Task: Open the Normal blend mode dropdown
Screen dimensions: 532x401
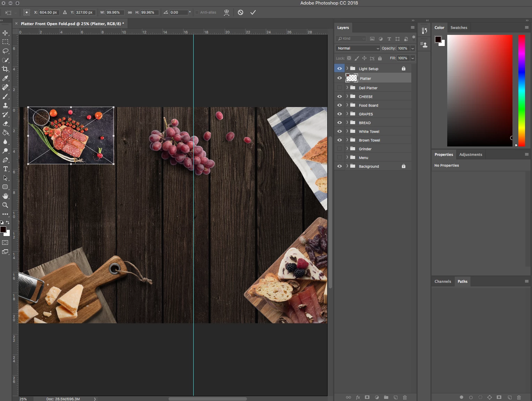Action: click(358, 48)
